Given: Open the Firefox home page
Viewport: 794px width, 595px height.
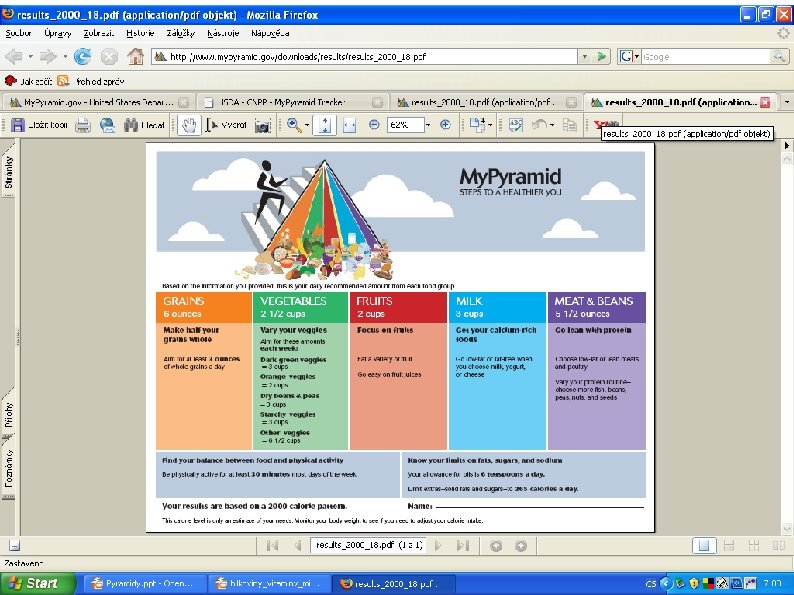Looking at the screenshot, I should tap(135, 56).
